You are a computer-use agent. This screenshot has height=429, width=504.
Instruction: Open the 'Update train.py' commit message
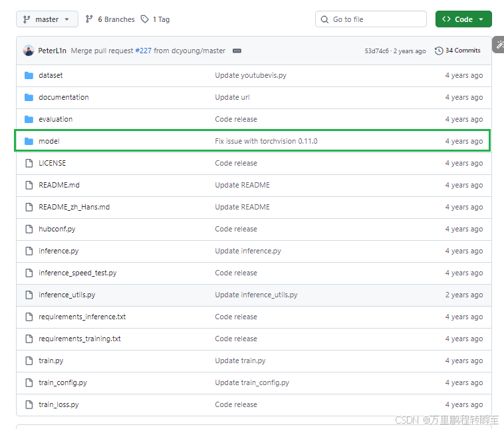[240, 360]
